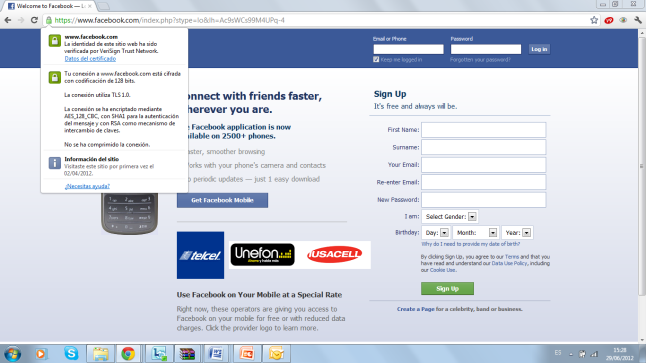The image size is (646, 363).
Task: Open Skype from the taskbar
Action: 71,354
